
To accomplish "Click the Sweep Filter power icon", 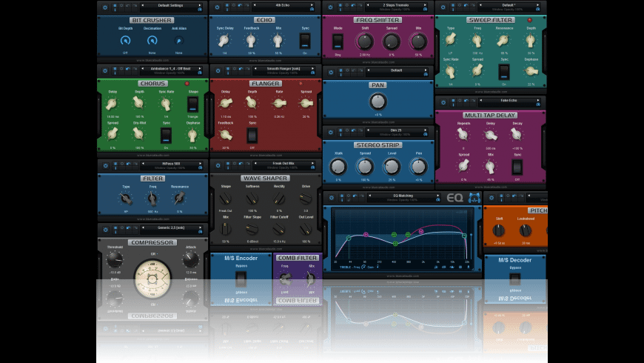I will 443,7.
